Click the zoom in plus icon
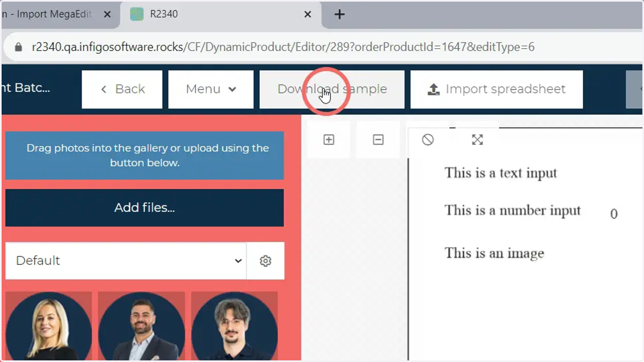 pyautogui.click(x=329, y=140)
